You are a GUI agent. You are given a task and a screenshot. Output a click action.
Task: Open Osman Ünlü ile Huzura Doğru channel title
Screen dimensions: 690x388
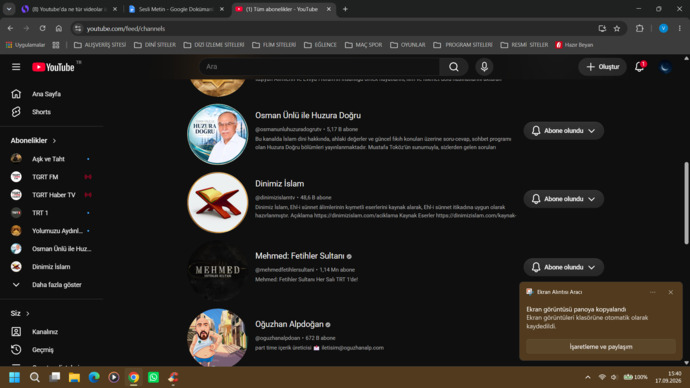coord(308,115)
